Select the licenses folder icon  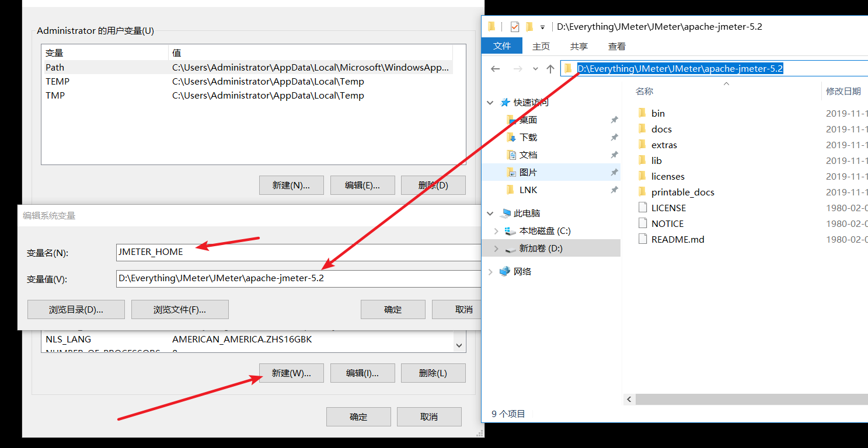tap(643, 176)
